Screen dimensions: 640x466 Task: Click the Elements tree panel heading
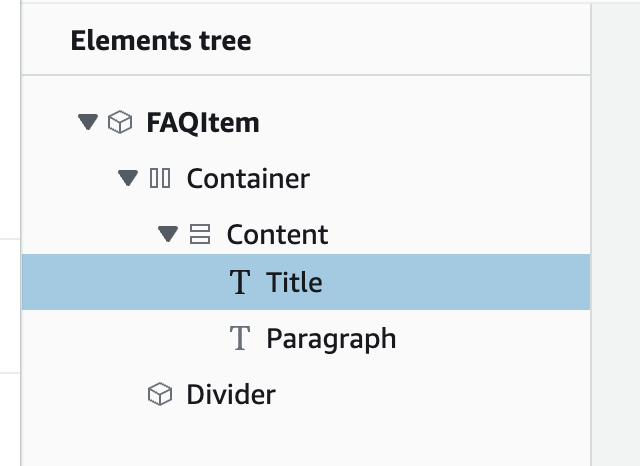[161, 40]
